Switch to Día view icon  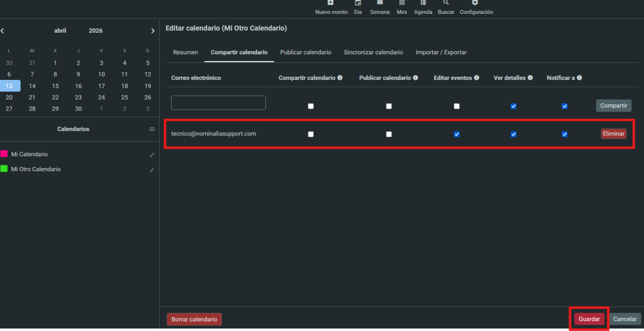(x=358, y=3)
